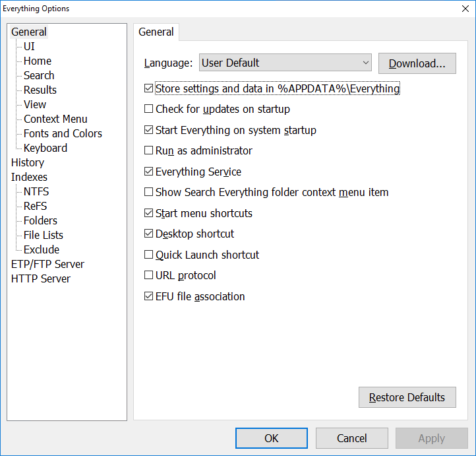Click Restore Defaults button
Viewport: 476px width, 456px height.
pos(407,397)
